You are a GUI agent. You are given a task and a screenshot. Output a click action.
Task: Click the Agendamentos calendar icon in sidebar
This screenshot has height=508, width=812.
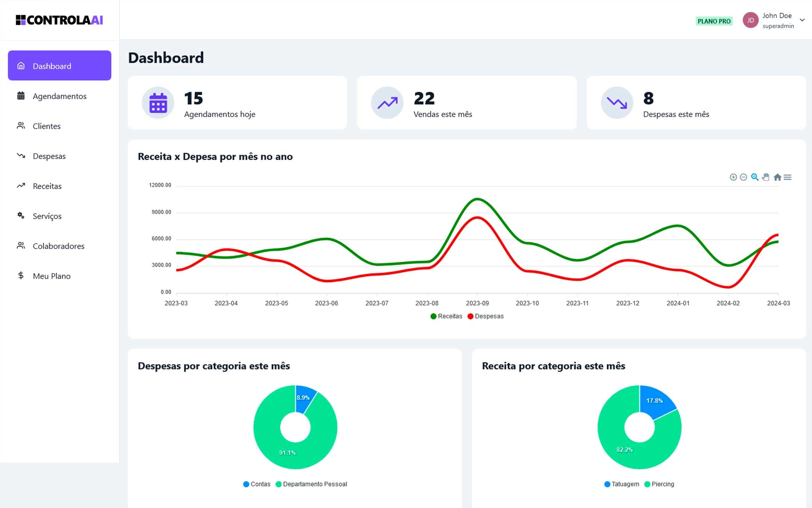pos(21,96)
